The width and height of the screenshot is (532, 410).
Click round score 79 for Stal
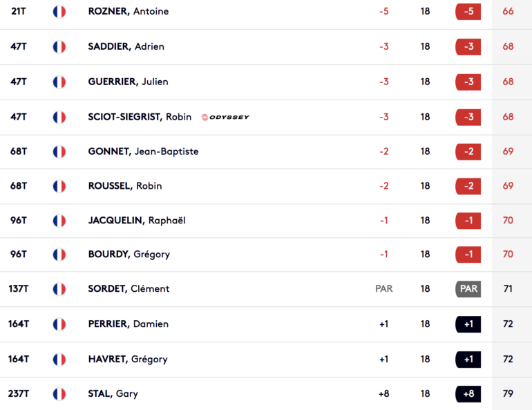point(508,393)
